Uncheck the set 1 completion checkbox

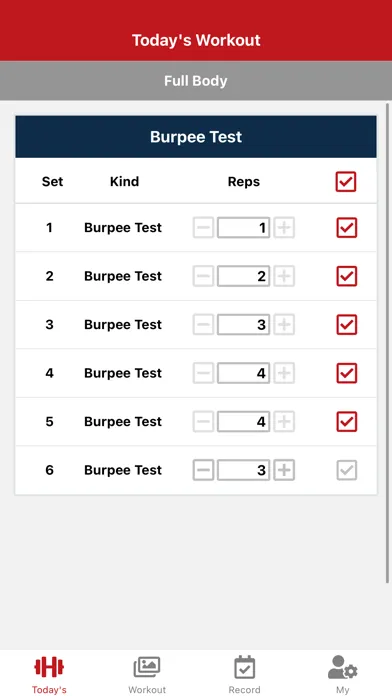[x=347, y=228]
